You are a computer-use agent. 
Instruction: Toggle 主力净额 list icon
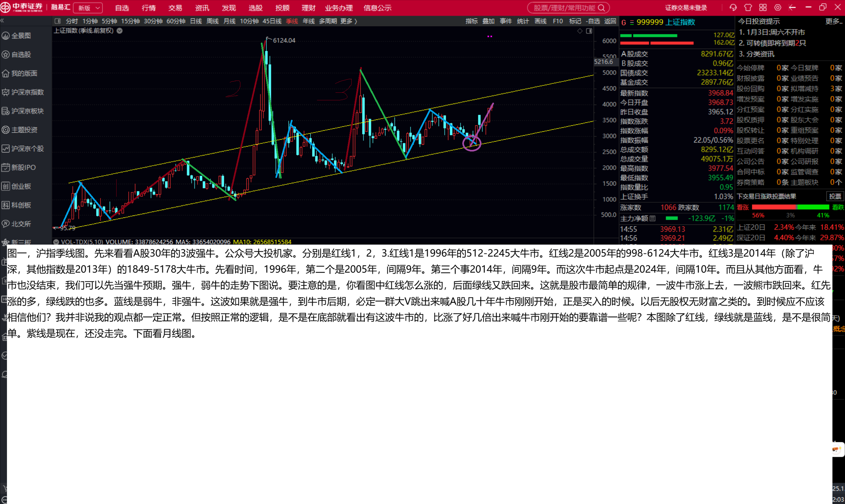652,218
